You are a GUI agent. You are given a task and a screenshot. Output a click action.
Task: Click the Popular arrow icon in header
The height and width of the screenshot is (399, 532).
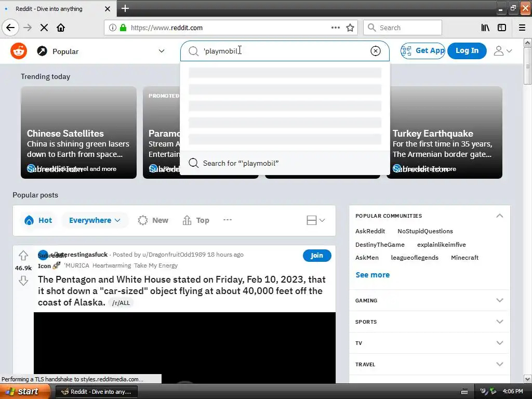pyautogui.click(x=42, y=51)
